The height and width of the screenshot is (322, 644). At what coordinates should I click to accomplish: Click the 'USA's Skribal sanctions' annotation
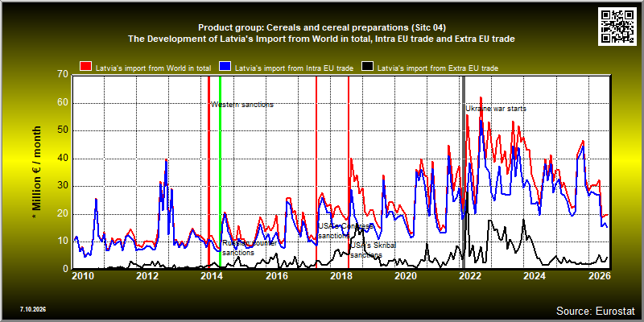point(373,250)
